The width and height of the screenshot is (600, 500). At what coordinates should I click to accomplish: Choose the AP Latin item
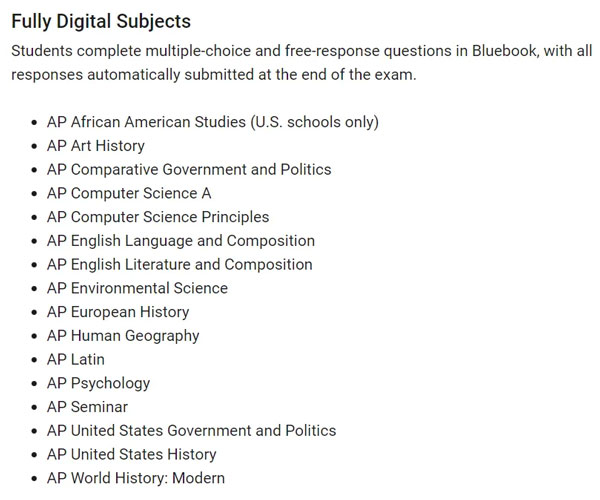click(76, 359)
